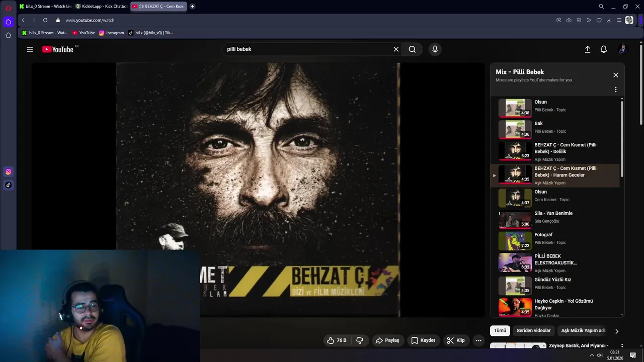644x362 pixels.
Task: Open more actions ellipsis beside Klip
Action: (478, 340)
